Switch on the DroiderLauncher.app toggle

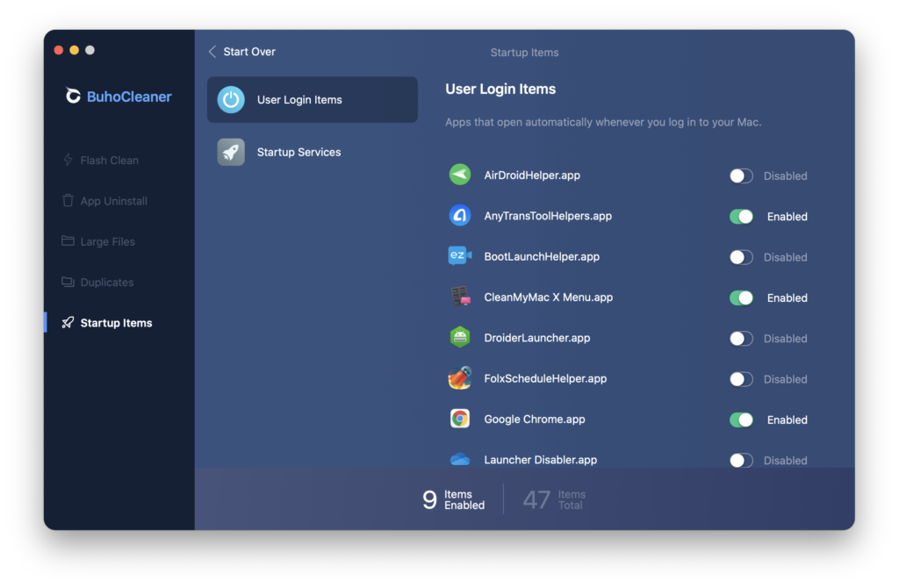tap(741, 339)
